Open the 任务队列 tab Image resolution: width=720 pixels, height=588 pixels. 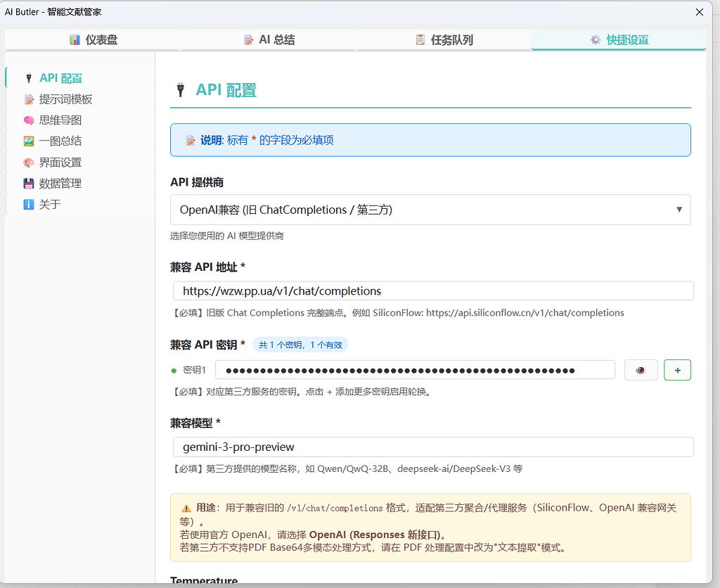click(444, 40)
